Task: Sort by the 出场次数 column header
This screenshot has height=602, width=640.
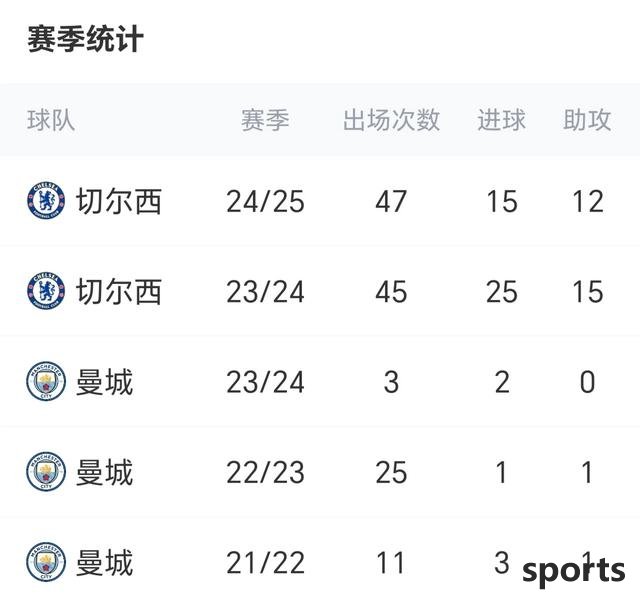Action: coord(391,120)
